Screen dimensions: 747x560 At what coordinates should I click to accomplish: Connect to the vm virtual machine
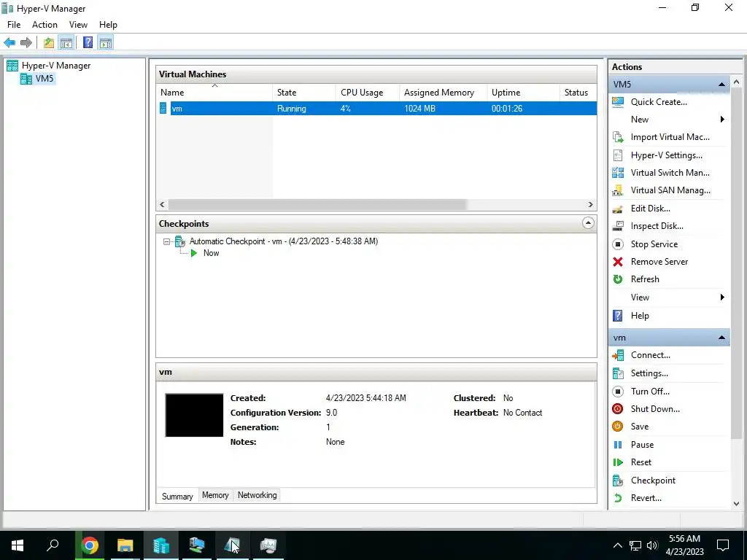650,355
